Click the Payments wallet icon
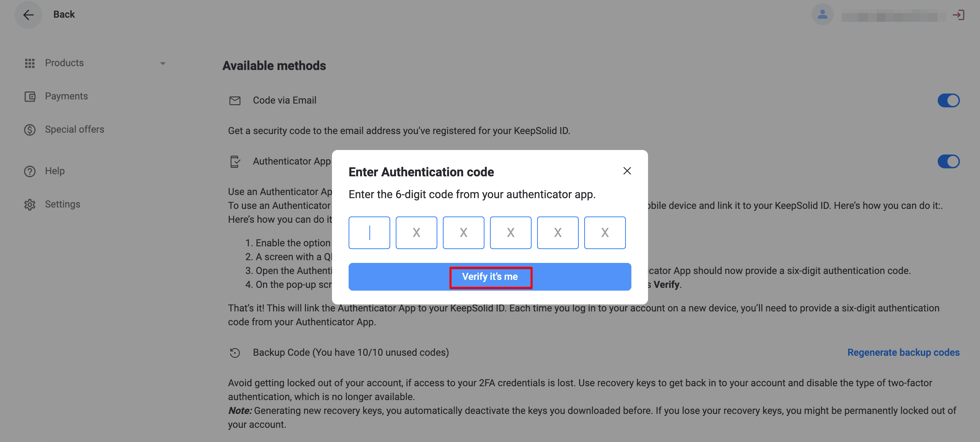Viewport: 980px width, 442px height. (x=30, y=97)
